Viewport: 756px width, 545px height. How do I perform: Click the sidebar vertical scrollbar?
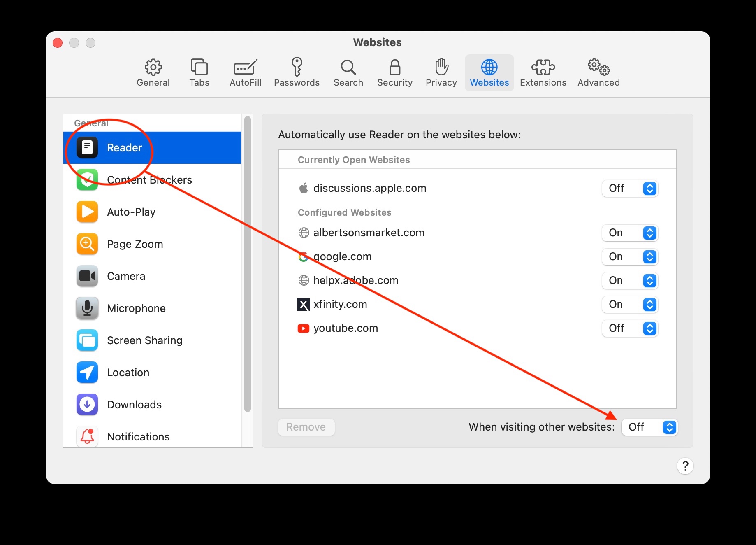[x=247, y=264]
